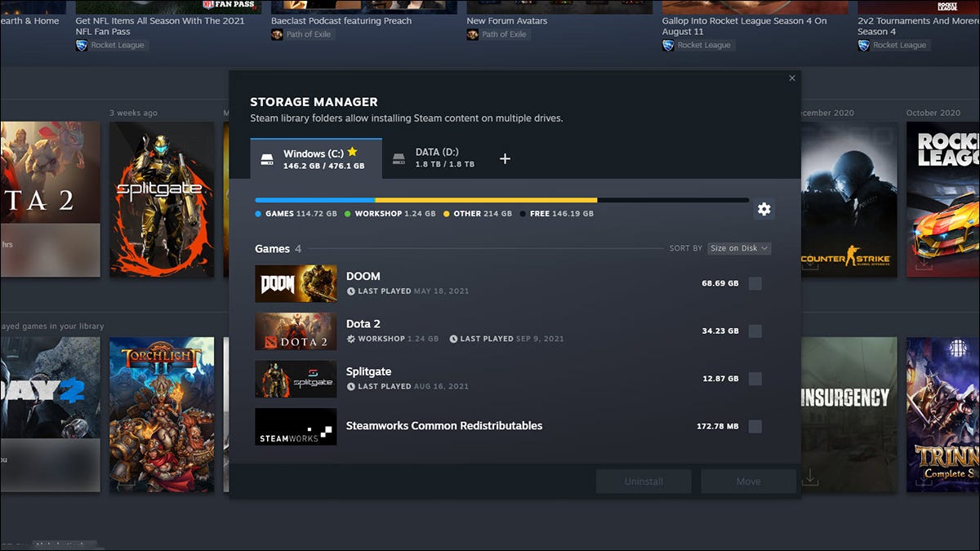Image resolution: width=980 pixels, height=551 pixels.
Task: Check Steamworks Common Redistributables checkbox
Action: (755, 426)
